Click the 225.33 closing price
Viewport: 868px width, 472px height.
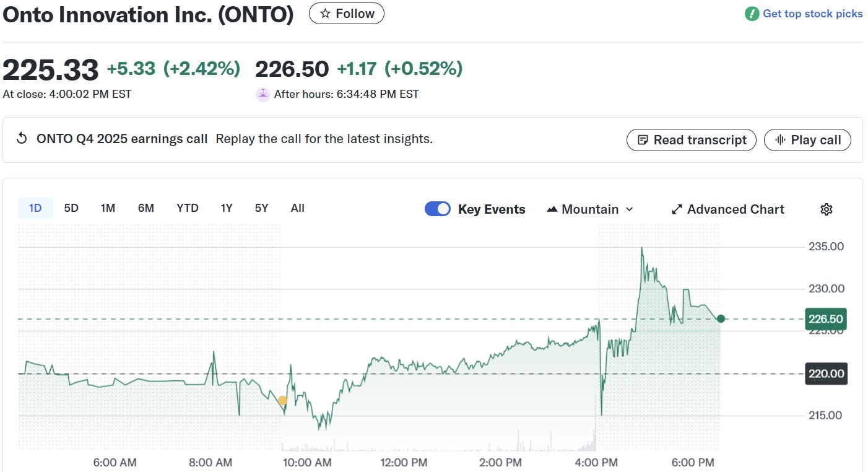[x=51, y=69]
